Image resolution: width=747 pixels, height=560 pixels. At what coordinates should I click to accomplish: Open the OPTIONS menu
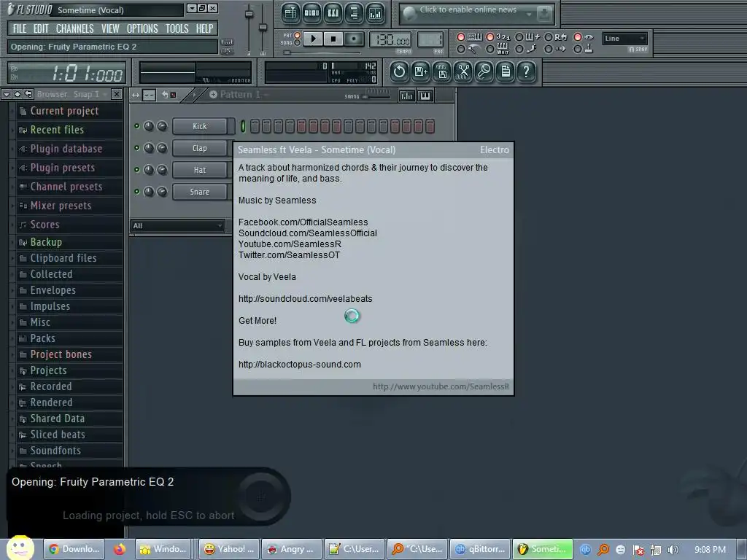click(x=142, y=28)
